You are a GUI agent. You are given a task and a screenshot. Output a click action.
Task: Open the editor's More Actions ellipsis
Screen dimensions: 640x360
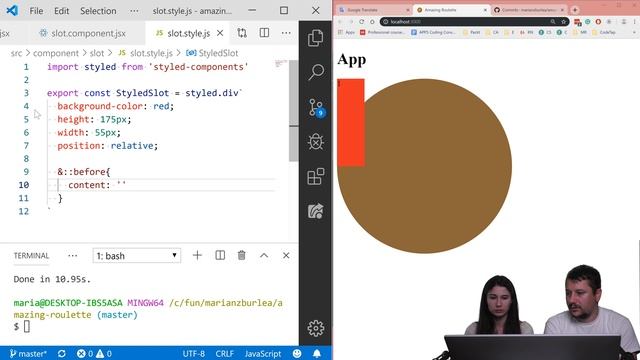(x=286, y=33)
